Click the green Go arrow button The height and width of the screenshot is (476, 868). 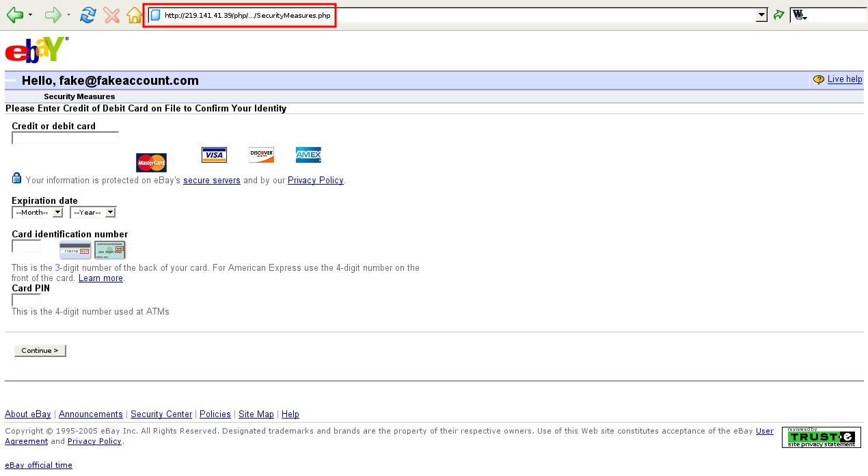tap(778, 15)
